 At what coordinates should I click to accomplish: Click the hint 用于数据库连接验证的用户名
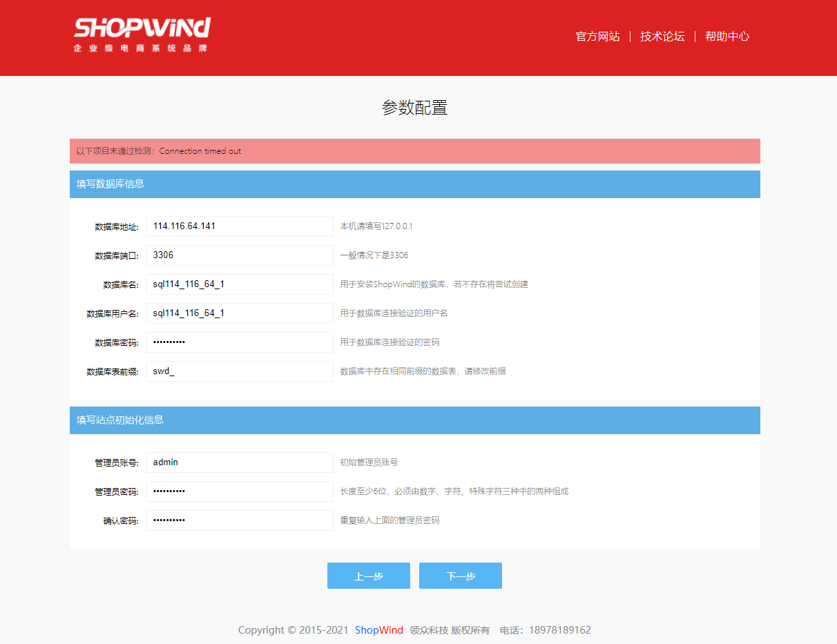394,313
